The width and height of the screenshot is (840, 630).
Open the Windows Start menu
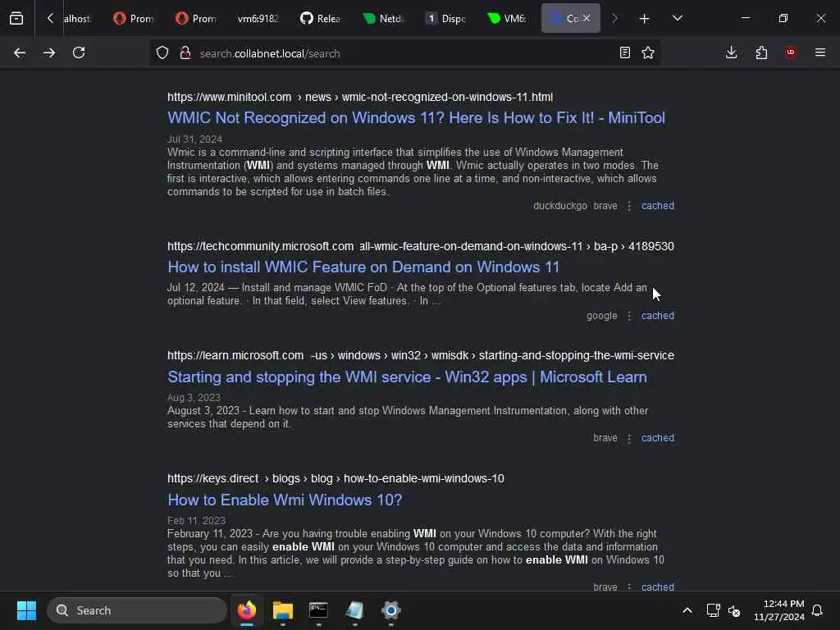[x=26, y=610]
